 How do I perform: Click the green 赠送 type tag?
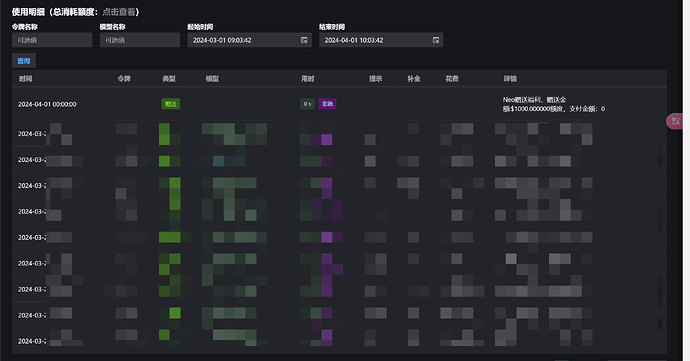tap(171, 104)
